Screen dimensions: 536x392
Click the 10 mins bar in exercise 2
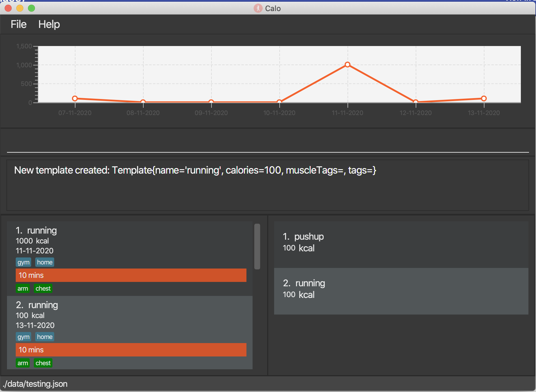click(x=131, y=350)
